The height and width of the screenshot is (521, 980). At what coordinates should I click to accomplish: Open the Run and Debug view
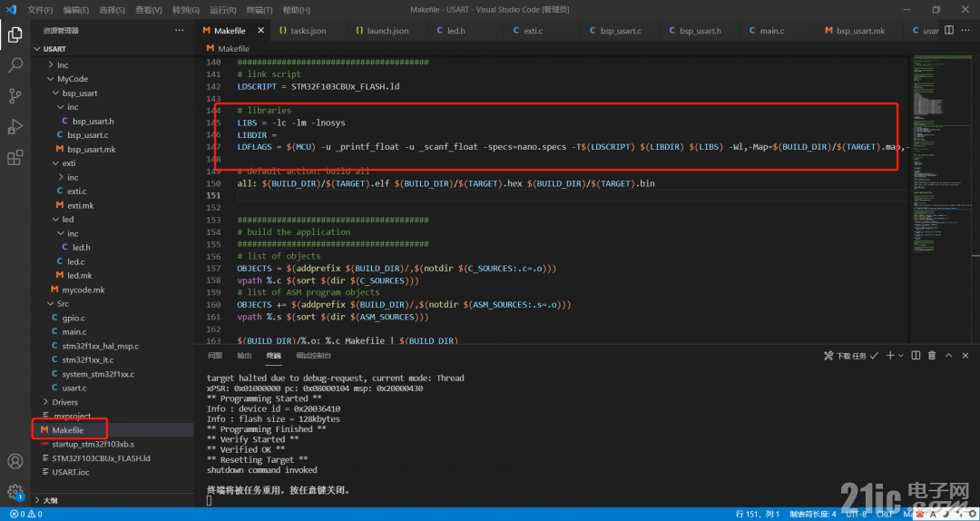coord(15,126)
